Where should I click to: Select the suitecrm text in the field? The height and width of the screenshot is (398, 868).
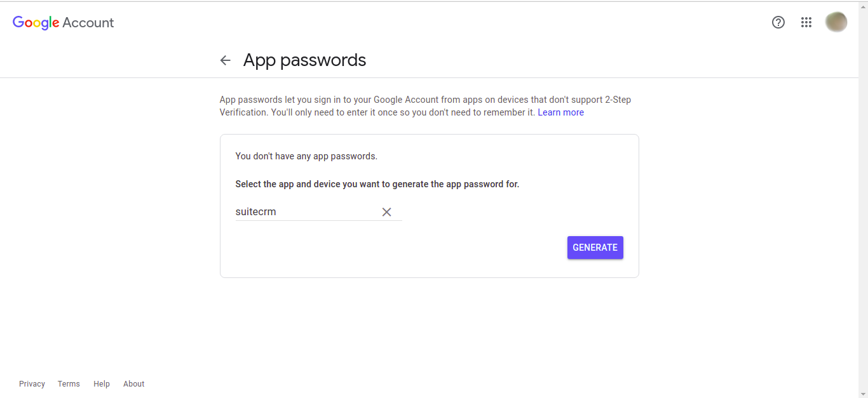pos(255,211)
